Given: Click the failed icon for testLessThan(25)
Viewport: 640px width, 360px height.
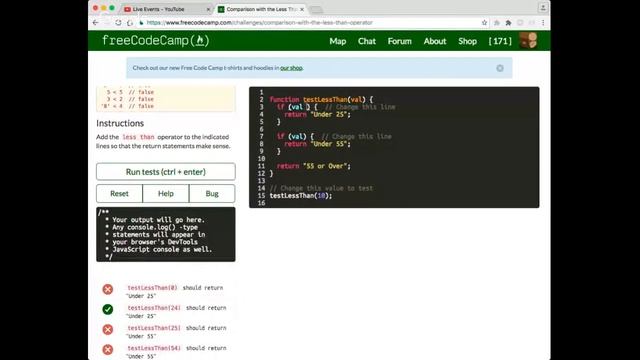Looking at the screenshot, I should click(x=108, y=329).
